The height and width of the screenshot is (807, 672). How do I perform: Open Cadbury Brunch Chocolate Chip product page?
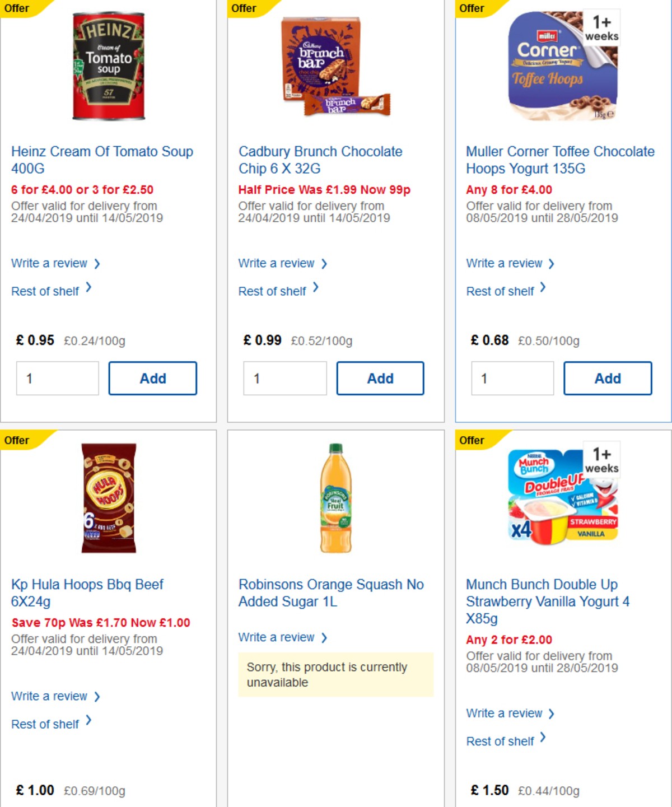320,160
